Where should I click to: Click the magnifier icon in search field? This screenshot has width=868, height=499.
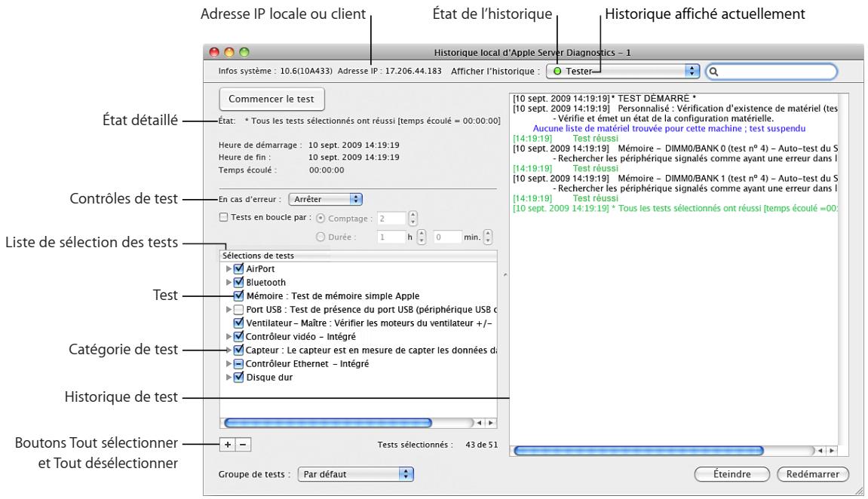coord(713,72)
